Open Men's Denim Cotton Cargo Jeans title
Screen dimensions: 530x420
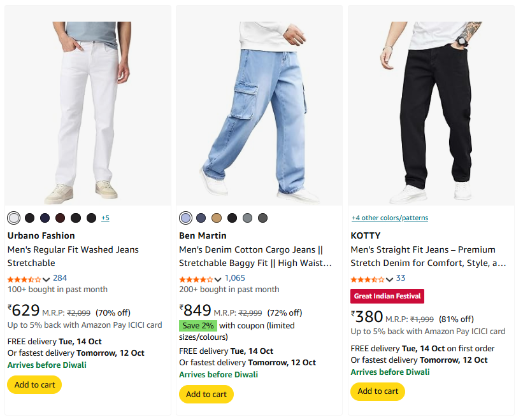coord(251,249)
